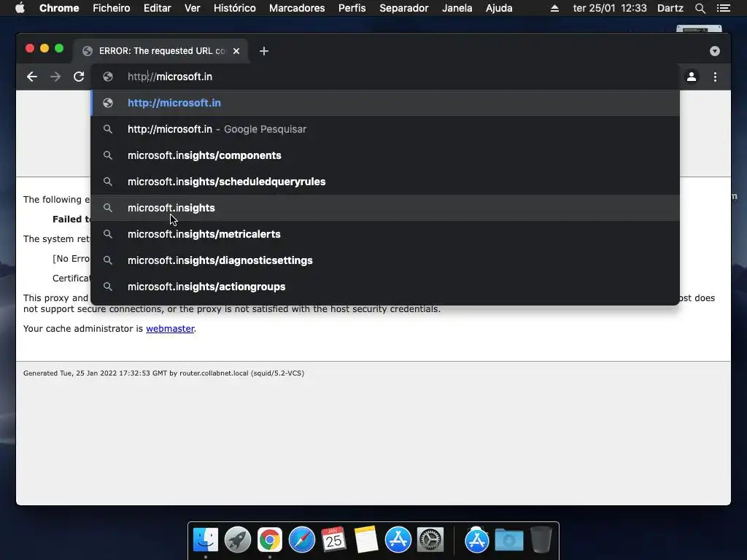Open the notification center list icon
Image resolution: width=747 pixels, height=560 pixels.
723,8
